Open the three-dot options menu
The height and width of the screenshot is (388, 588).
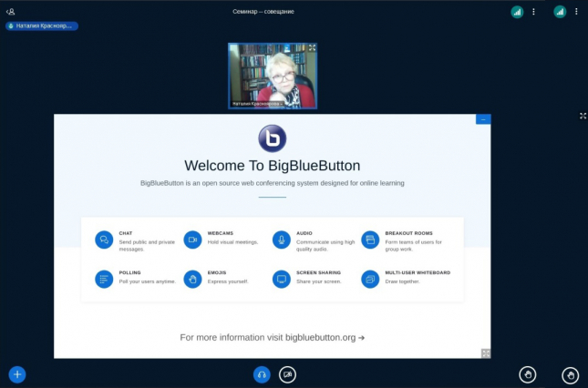coord(533,12)
